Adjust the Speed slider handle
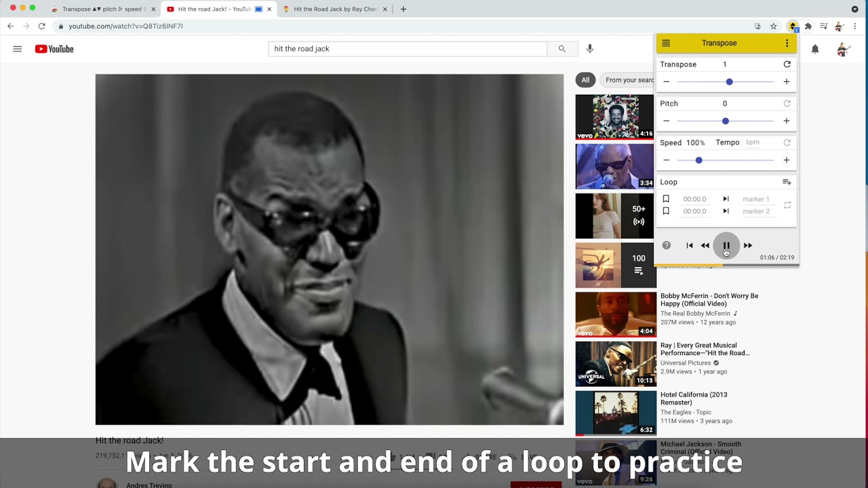This screenshot has height=488, width=868. [698, 160]
